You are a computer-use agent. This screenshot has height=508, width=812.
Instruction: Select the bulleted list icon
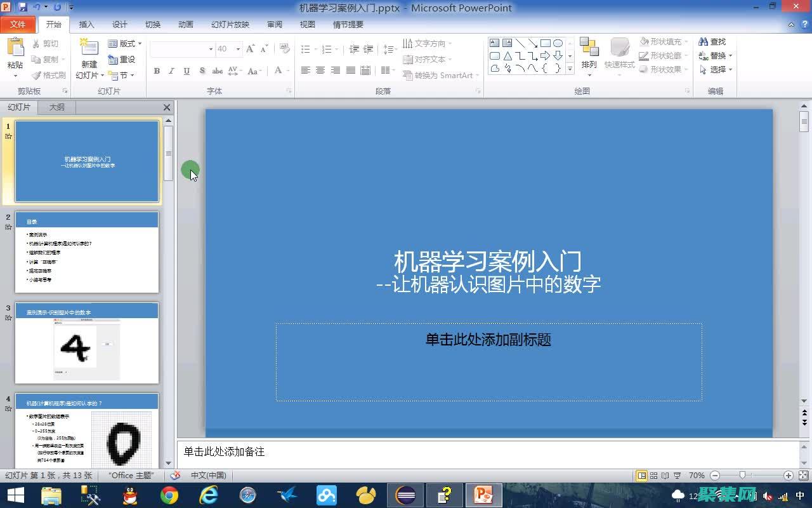305,48
